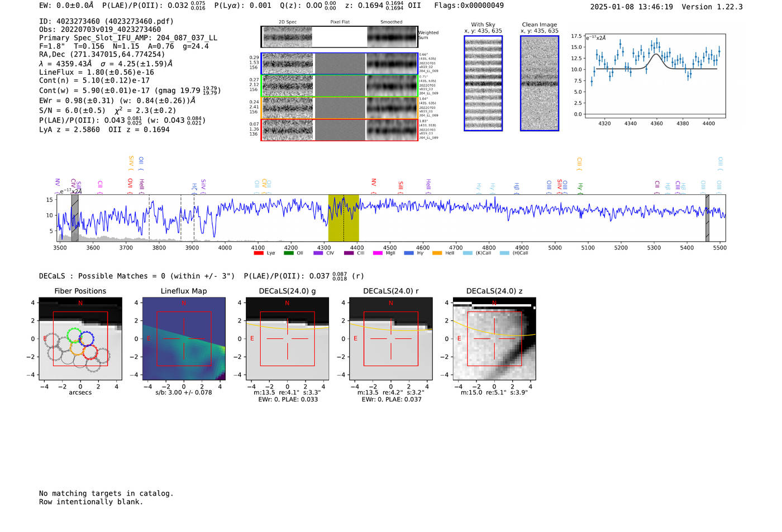Select the 'z: 0.1694 OII' header value
This screenshot has height=532, width=782.
click(x=383, y=5)
